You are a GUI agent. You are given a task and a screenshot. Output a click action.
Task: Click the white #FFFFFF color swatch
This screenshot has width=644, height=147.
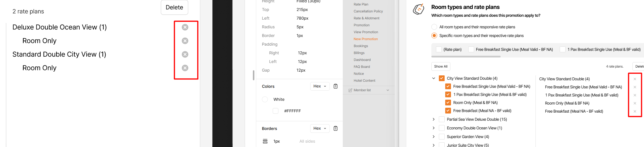pos(276,111)
